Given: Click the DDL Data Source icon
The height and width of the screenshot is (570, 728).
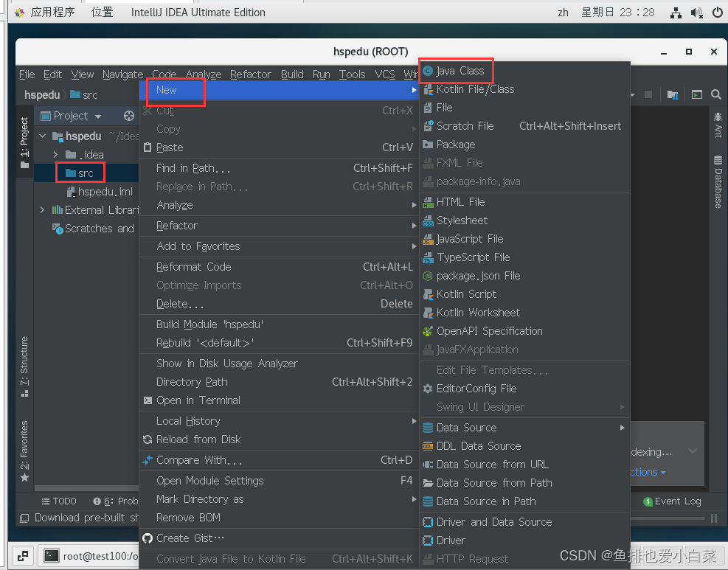Looking at the screenshot, I should [428, 446].
